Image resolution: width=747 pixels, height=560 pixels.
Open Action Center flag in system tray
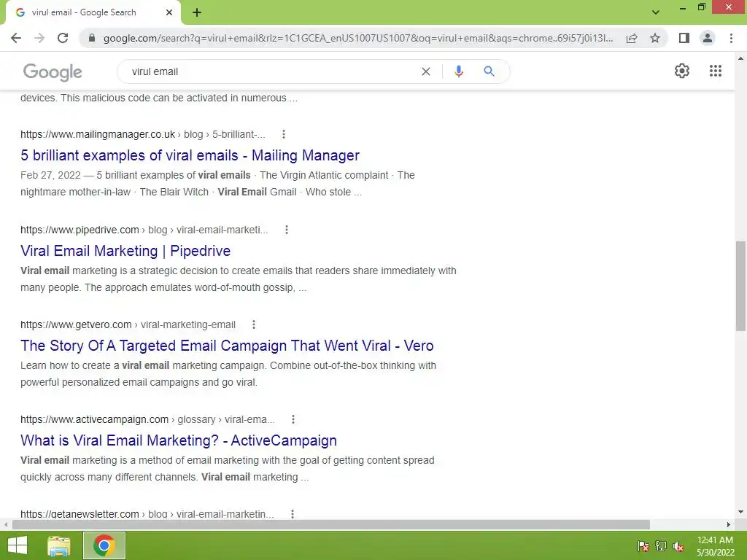643,546
